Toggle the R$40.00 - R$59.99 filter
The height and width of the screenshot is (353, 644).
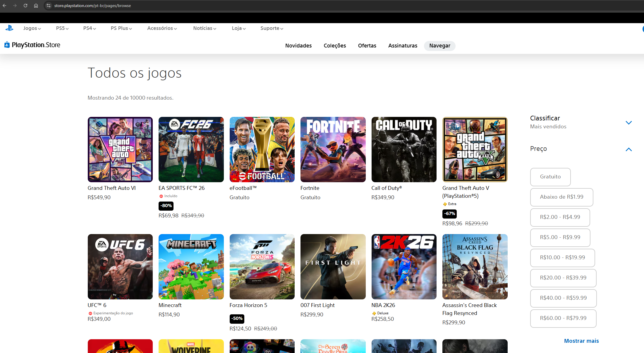pos(563,298)
